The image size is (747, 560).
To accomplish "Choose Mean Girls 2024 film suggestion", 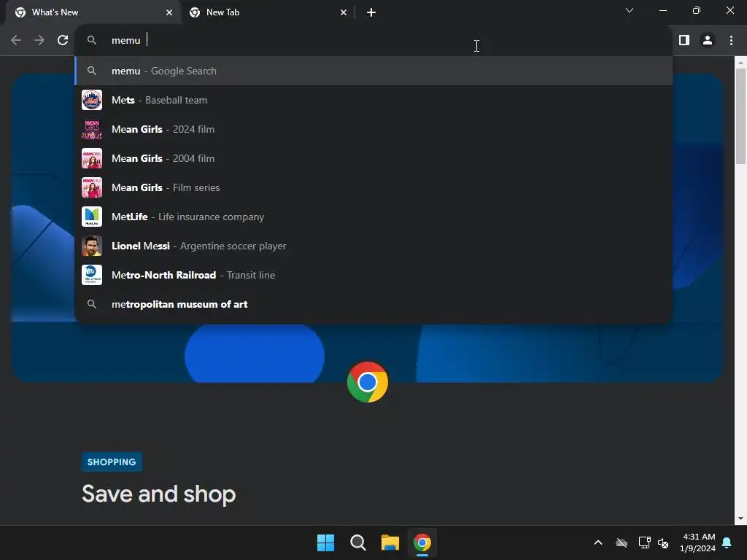I will coord(374,129).
